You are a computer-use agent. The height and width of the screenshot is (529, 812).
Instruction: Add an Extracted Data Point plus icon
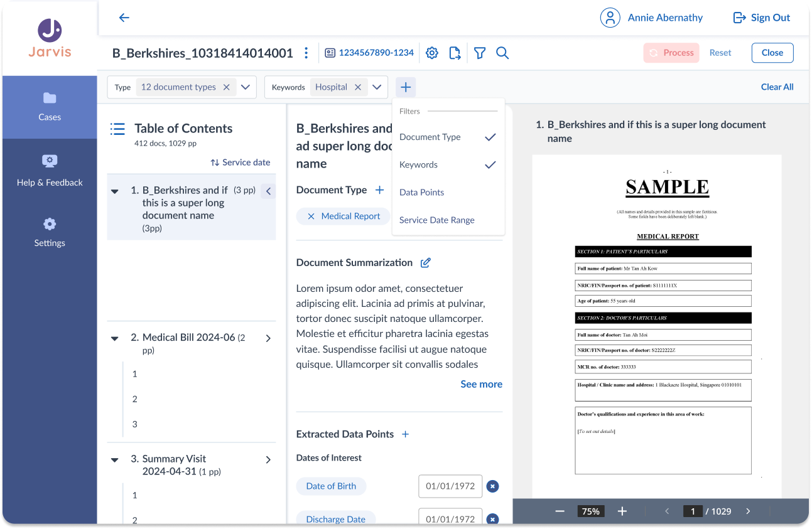click(x=406, y=434)
